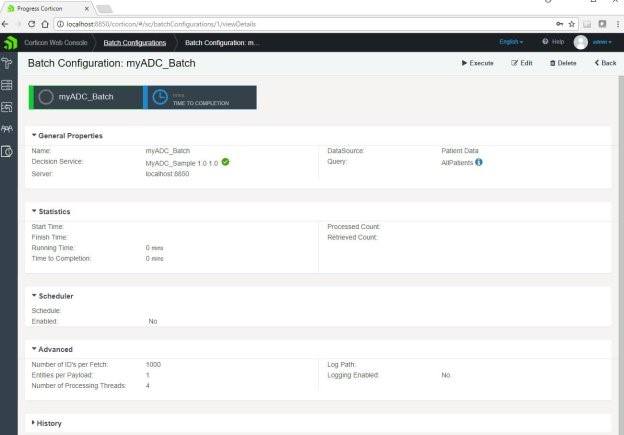
Task: Collapse the General Properties section
Action: point(68,135)
